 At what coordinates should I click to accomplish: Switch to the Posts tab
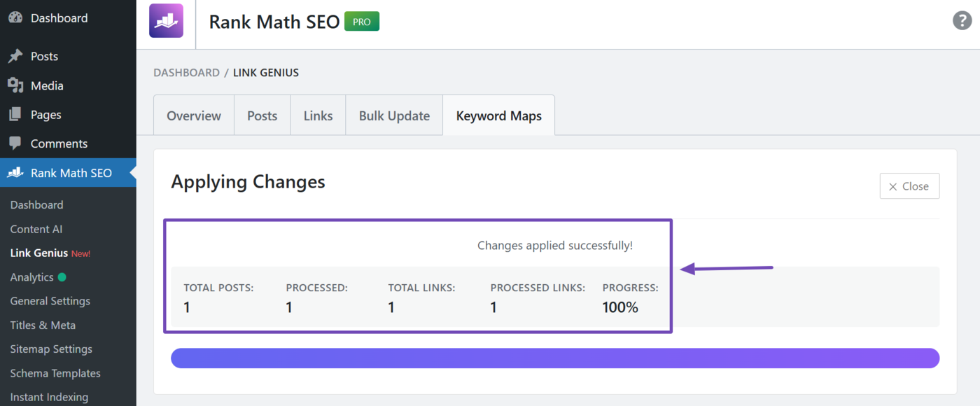[x=262, y=115]
